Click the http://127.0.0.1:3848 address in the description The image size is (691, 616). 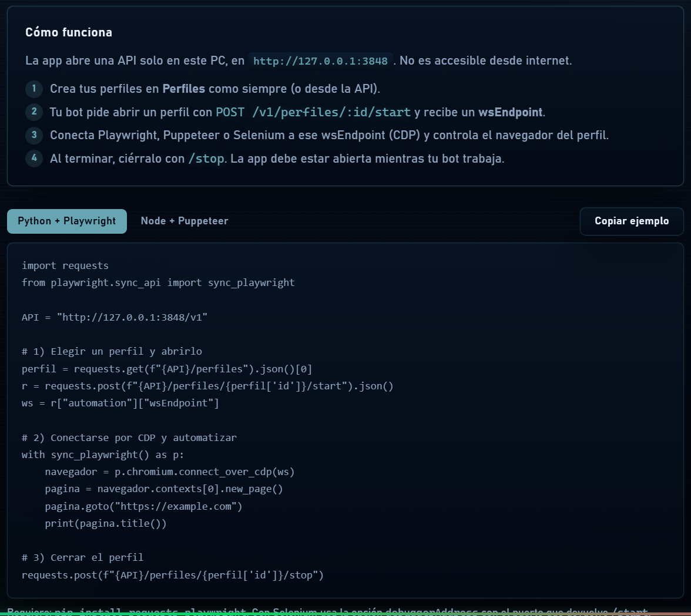320,60
